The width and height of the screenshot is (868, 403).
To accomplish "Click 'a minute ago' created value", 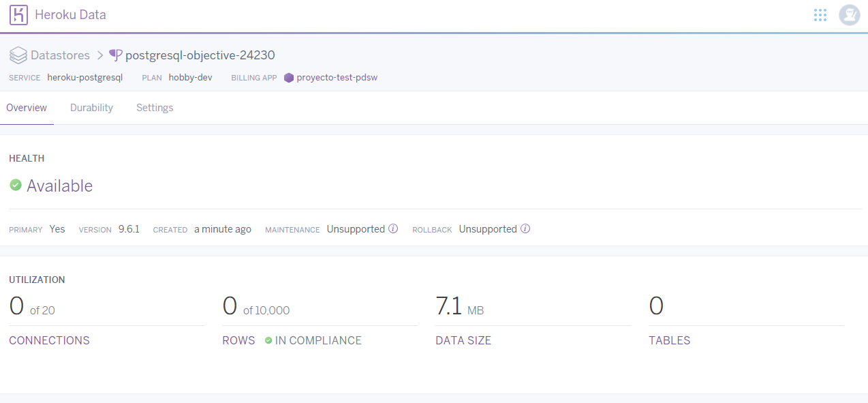I will (x=223, y=229).
